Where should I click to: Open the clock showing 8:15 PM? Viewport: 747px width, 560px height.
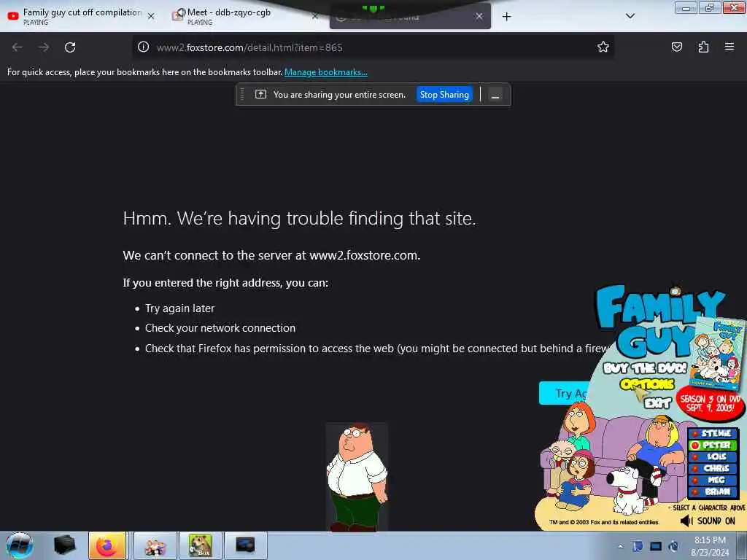(710, 546)
